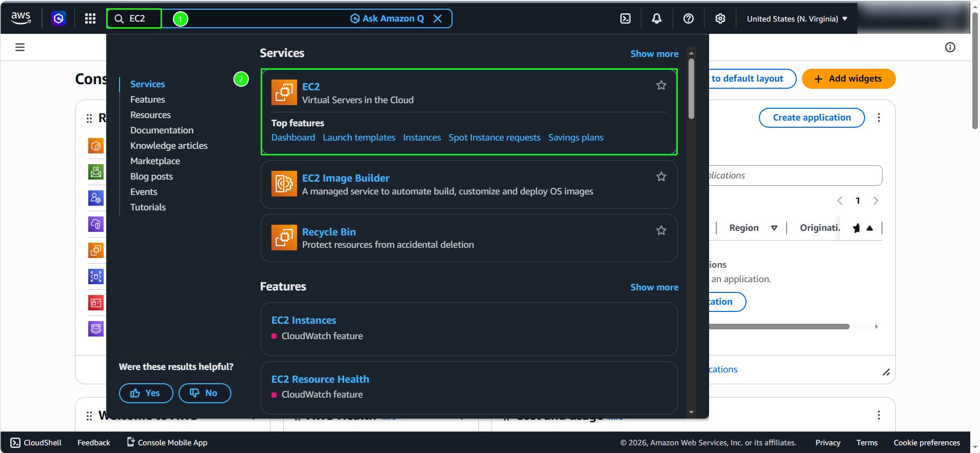
Task: Click the info circle icon at right
Action: pos(950,47)
